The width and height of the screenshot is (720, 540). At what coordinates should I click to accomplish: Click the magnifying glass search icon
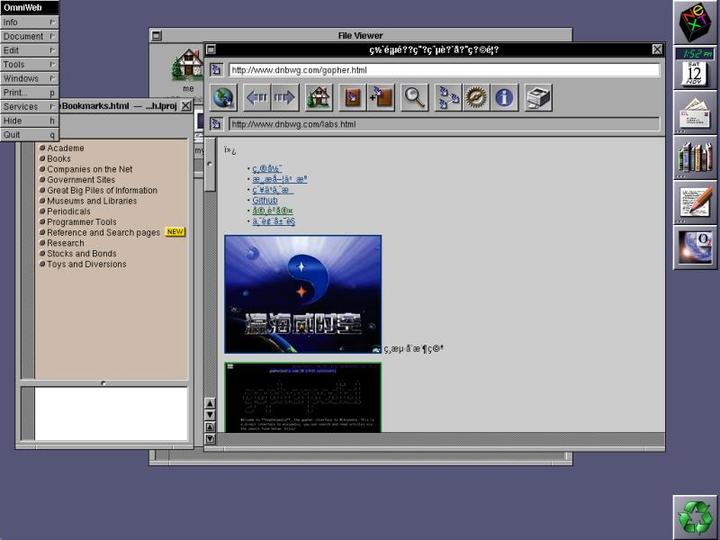point(414,97)
